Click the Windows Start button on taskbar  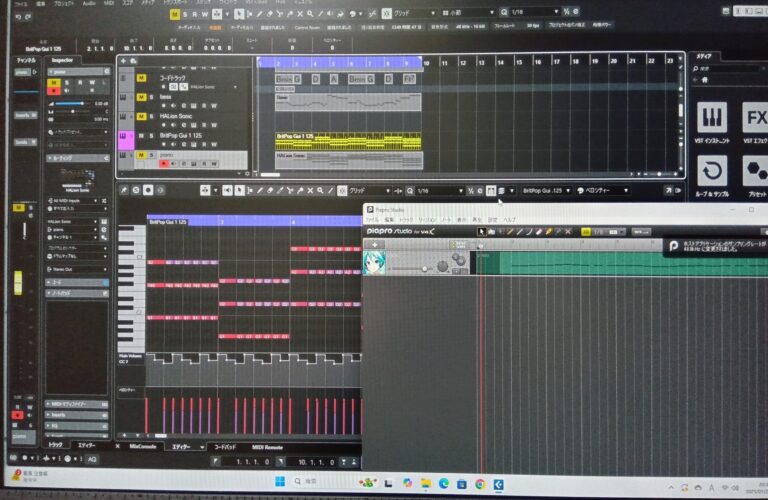pos(280,482)
